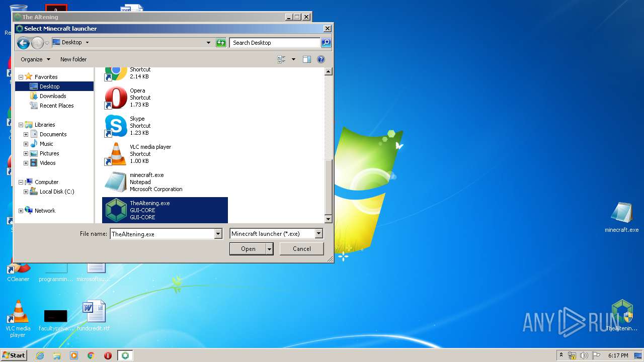The width and height of the screenshot is (644, 362).
Task: Open the File name history dropdown
Action: point(218,234)
